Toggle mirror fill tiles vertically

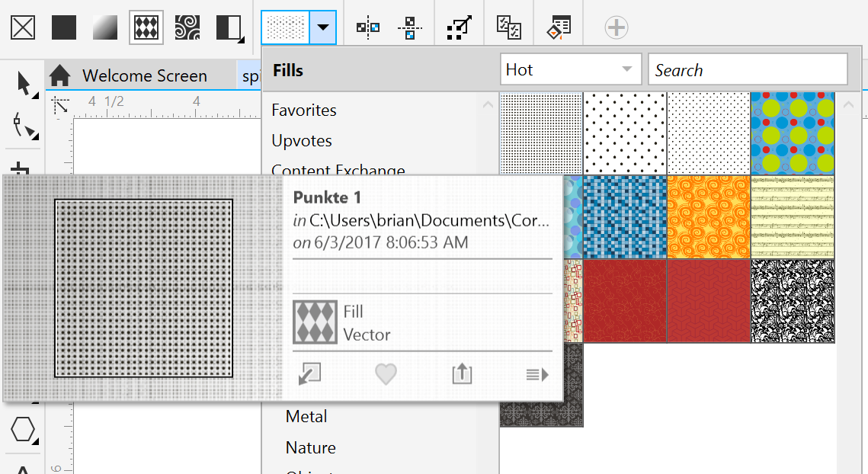click(x=410, y=27)
